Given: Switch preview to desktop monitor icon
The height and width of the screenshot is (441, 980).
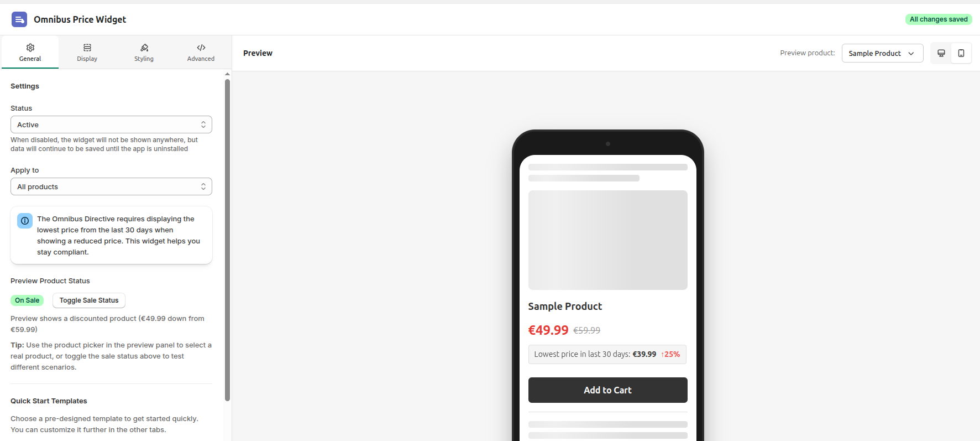Looking at the screenshot, I should point(941,53).
